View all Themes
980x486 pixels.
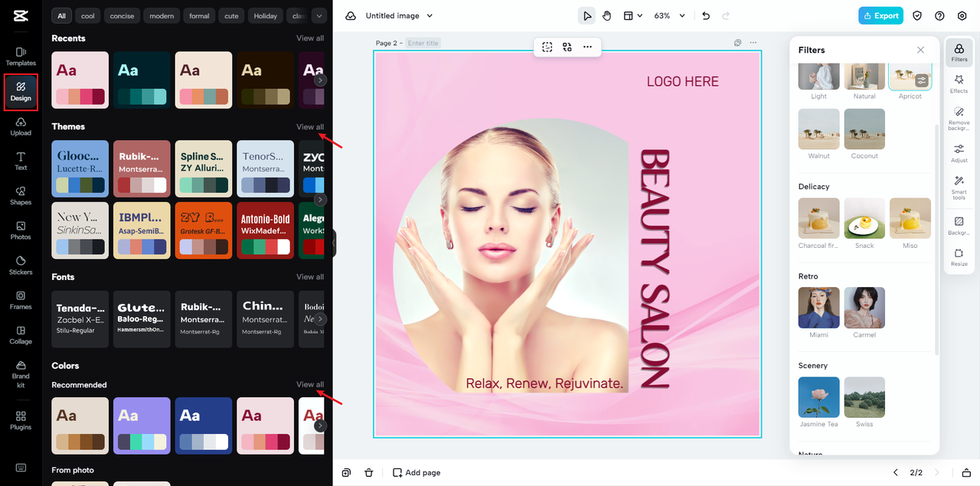[x=310, y=127]
